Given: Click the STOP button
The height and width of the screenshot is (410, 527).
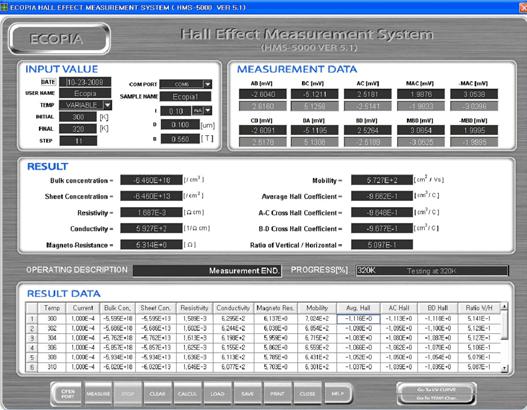Looking at the screenshot, I should (128, 394).
